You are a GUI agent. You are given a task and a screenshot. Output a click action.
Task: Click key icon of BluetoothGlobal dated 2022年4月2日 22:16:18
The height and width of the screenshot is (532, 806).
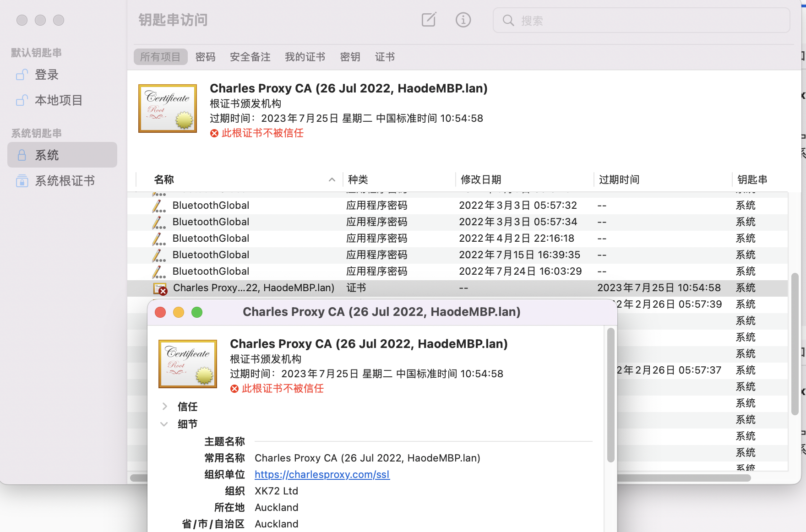tap(158, 239)
